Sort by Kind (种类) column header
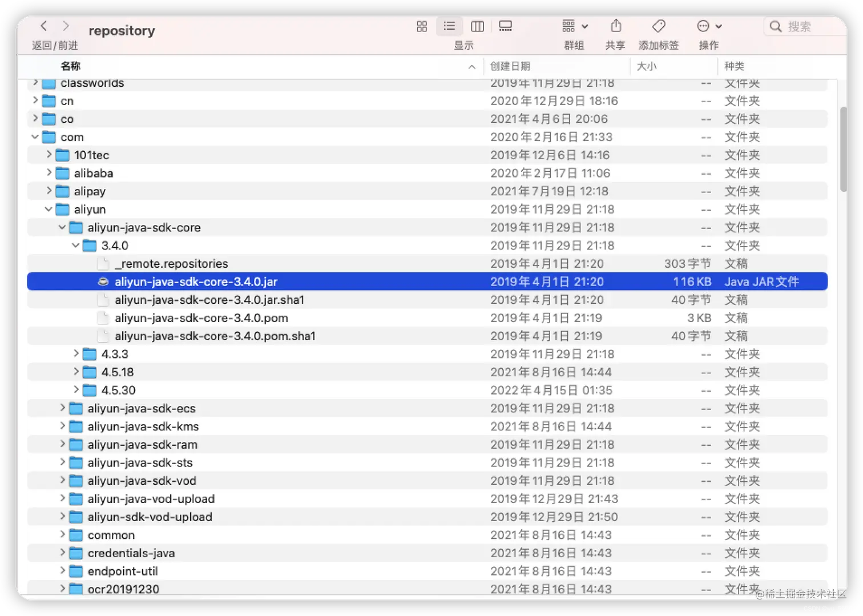863x616 pixels. (734, 66)
